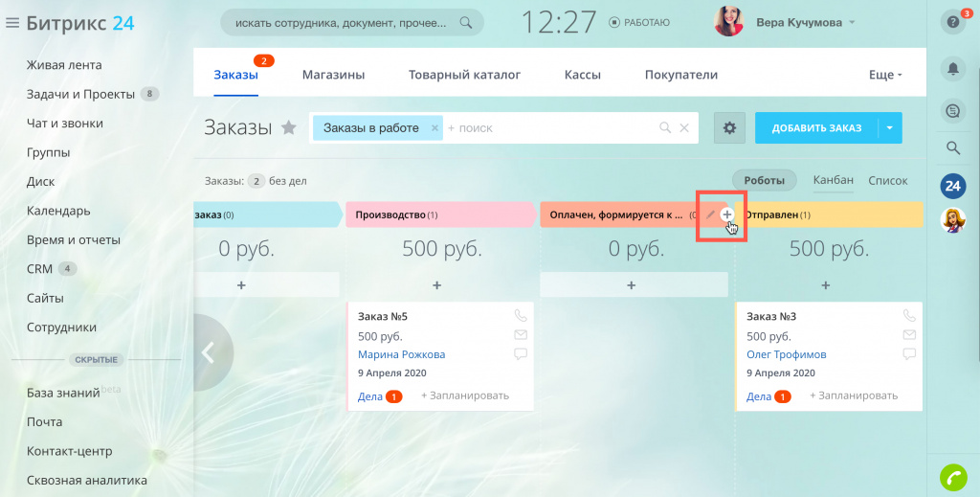Open the Кассы tab
Viewport: 980px width, 497px height.
[x=583, y=75]
